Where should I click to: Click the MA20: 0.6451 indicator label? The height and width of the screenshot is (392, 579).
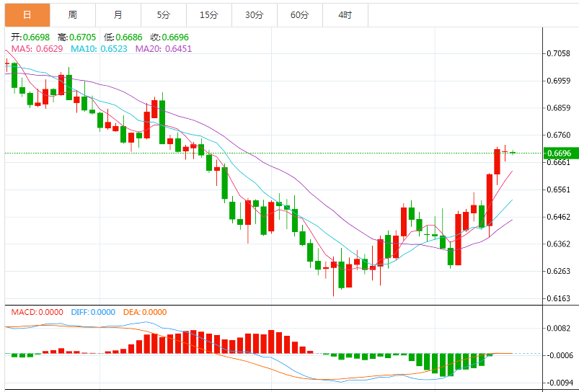[164, 49]
